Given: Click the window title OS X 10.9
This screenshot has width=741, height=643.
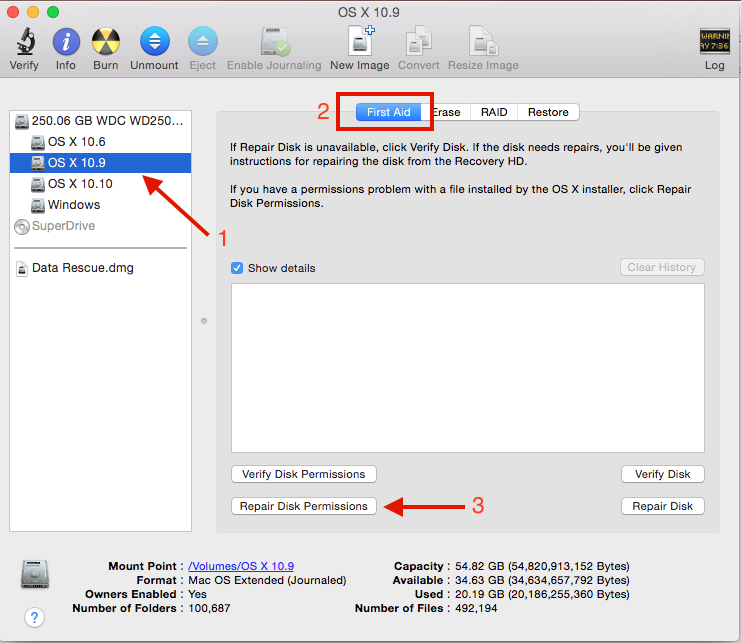Looking at the screenshot, I should [x=369, y=12].
